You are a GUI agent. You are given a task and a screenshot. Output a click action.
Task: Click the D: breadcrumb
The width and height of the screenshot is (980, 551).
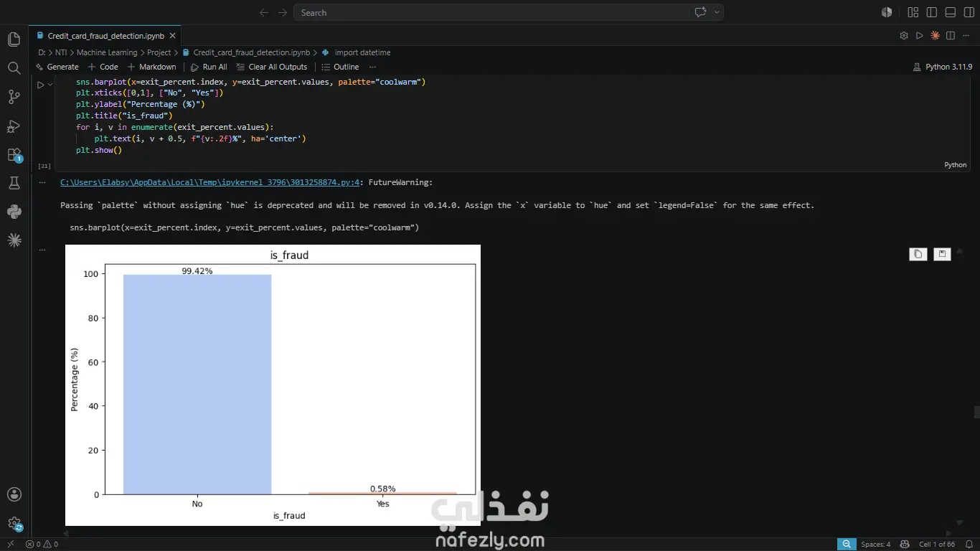[x=42, y=52]
